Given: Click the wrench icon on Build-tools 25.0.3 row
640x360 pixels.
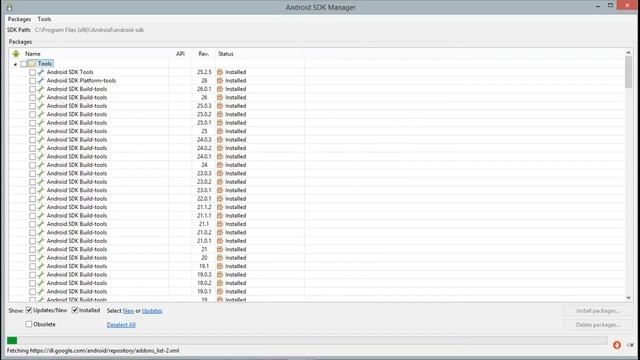Looking at the screenshot, I should (x=41, y=106).
